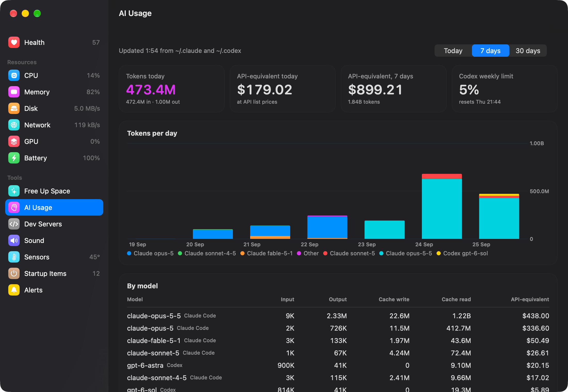Select the claude-opus-5-5 model row
568x392 pixels.
[338, 316]
